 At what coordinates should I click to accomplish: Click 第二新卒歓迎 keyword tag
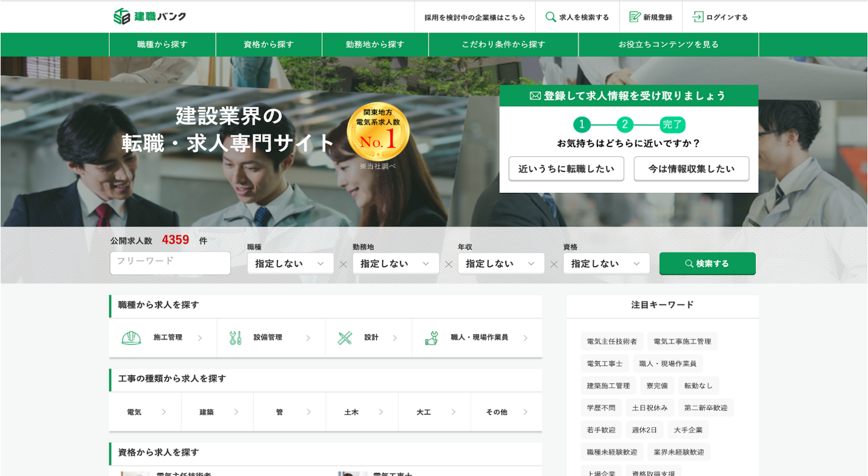tap(706, 408)
